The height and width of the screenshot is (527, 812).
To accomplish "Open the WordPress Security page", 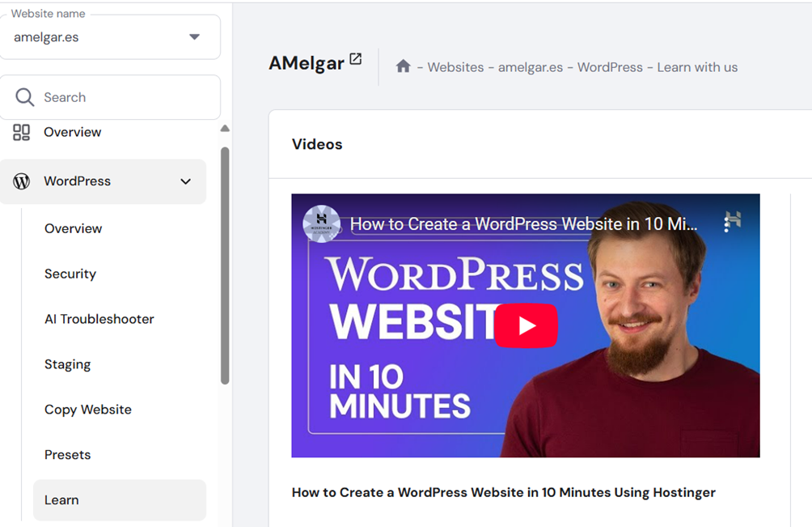I will pyautogui.click(x=70, y=274).
